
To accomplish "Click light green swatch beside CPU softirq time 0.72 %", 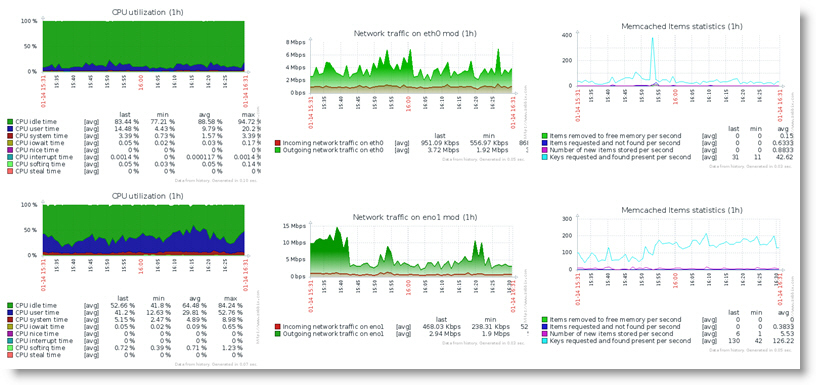I will click(x=10, y=348).
